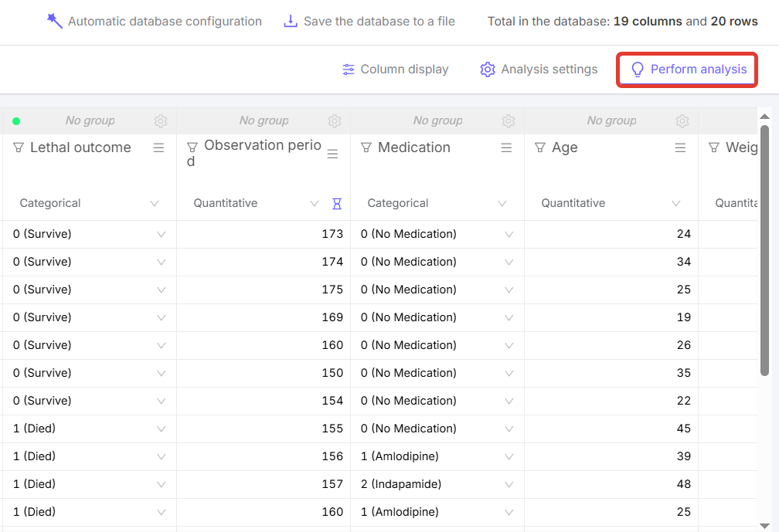
Task: Click the filter icon on Lethal outcome column
Action: tap(19, 147)
